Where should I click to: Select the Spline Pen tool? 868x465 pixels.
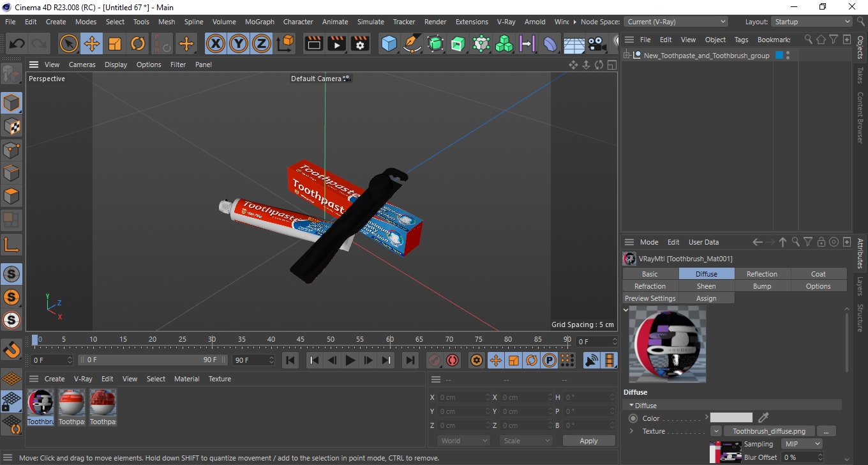click(412, 44)
